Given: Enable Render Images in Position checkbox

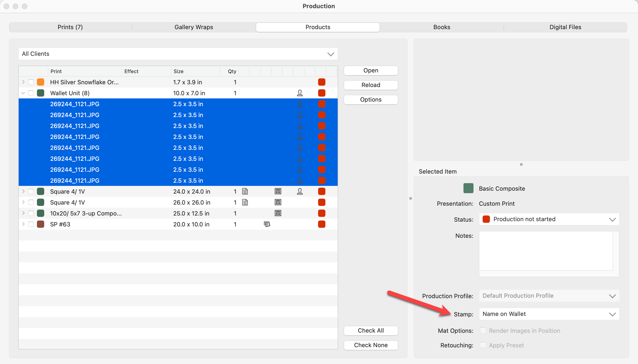Looking at the screenshot, I should tap(483, 331).
